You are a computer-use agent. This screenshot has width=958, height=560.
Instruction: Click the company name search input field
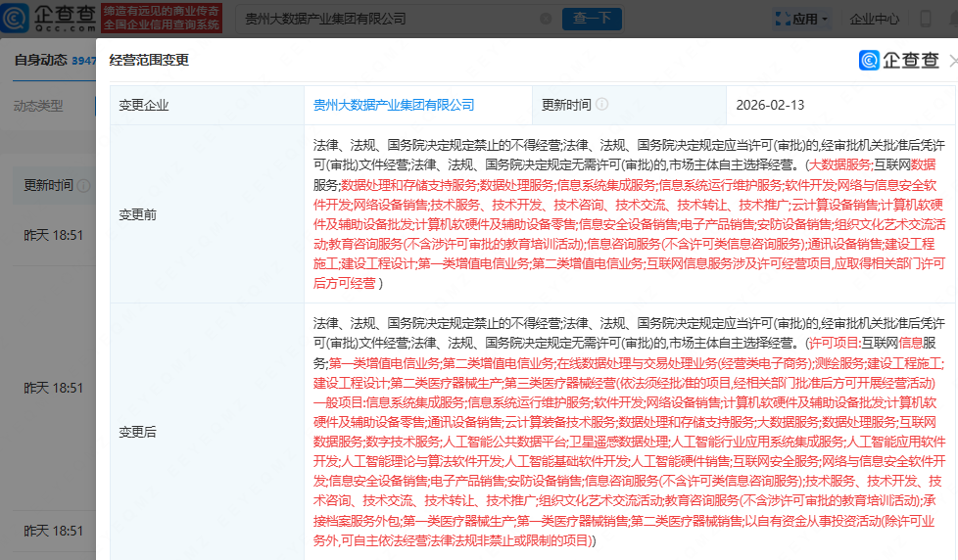pos(392,19)
